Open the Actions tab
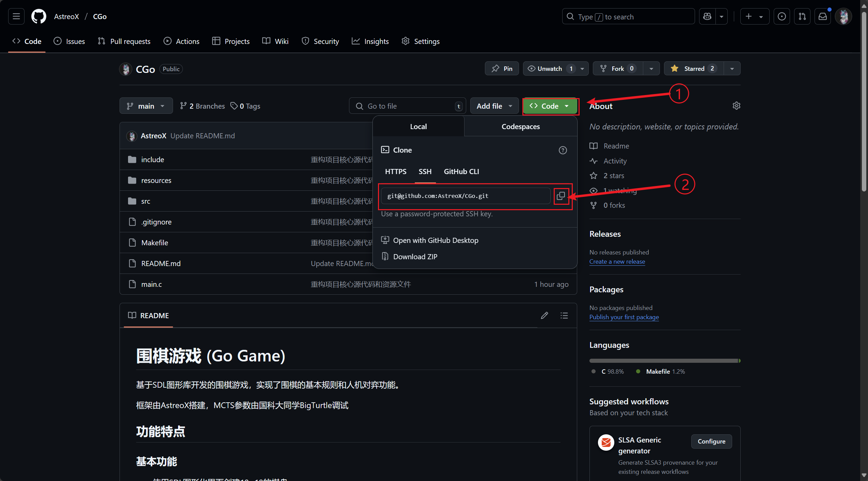Viewport: 868px width, 481px height. tap(182, 41)
